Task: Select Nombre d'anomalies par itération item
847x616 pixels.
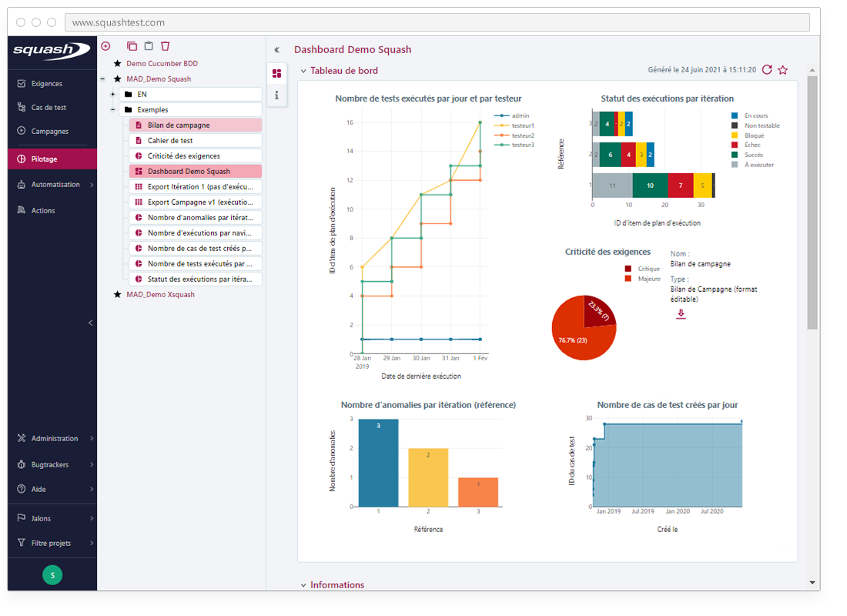Action: coord(196,218)
